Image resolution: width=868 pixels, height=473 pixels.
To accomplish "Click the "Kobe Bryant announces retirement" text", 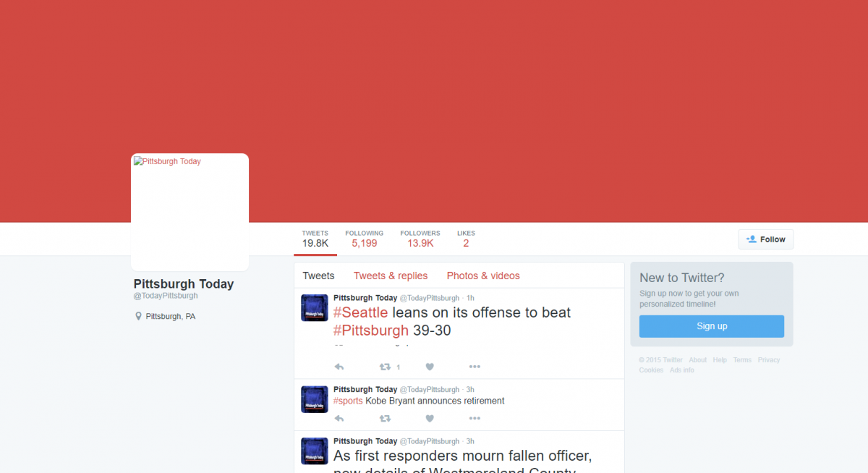I will pyautogui.click(x=435, y=401).
